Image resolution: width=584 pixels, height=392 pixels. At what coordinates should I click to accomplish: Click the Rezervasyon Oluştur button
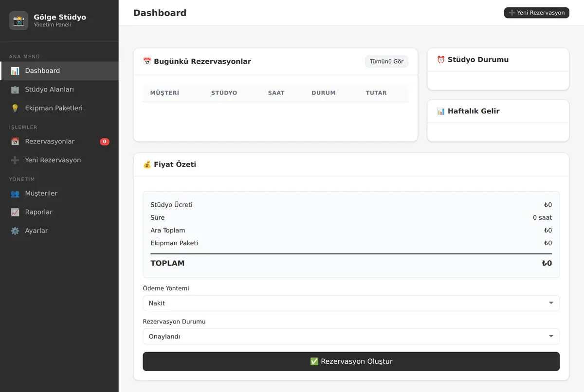(x=351, y=361)
